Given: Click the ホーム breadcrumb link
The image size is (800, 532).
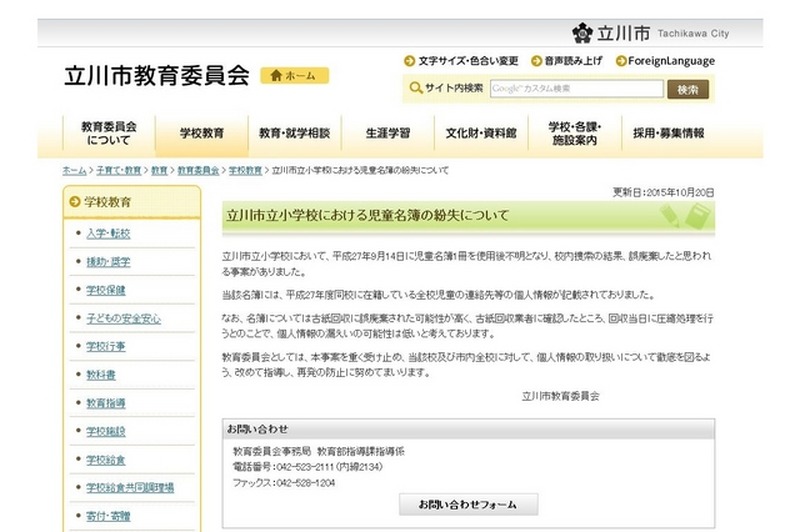Looking at the screenshot, I should tap(74, 171).
